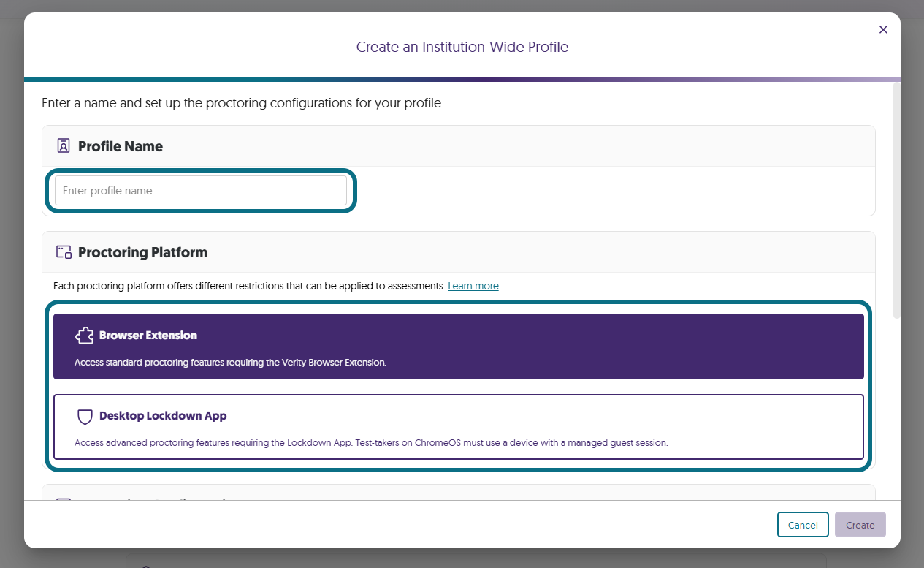Click the Browser Extension puzzle icon
This screenshot has height=568, width=924.
point(85,336)
